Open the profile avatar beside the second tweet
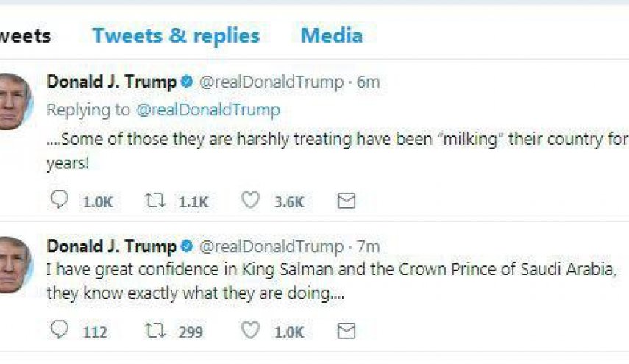The width and height of the screenshot is (629, 364). (15, 265)
